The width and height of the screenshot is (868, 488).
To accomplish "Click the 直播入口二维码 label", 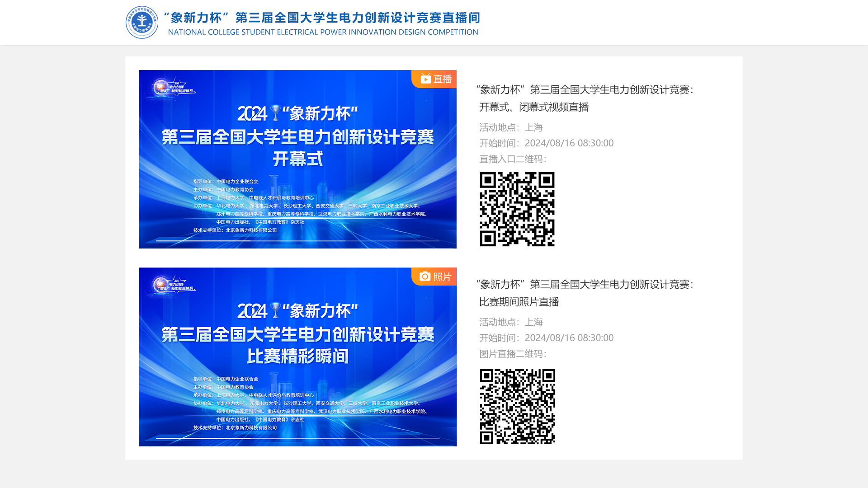I will pyautogui.click(x=513, y=159).
